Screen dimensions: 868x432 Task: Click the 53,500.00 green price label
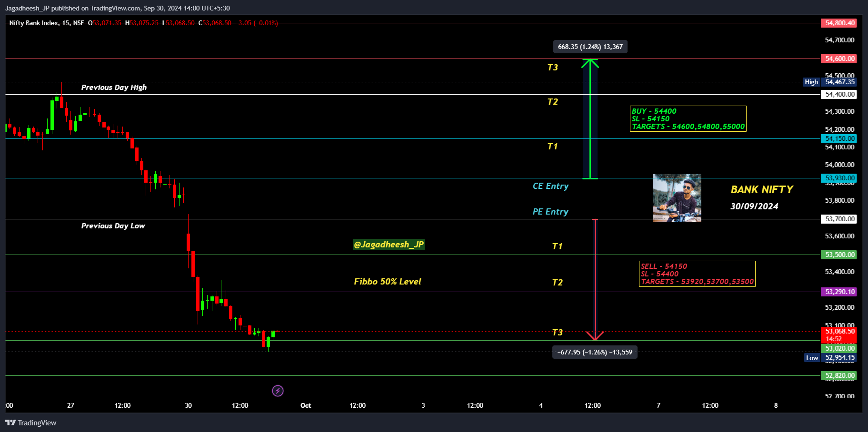click(839, 255)
